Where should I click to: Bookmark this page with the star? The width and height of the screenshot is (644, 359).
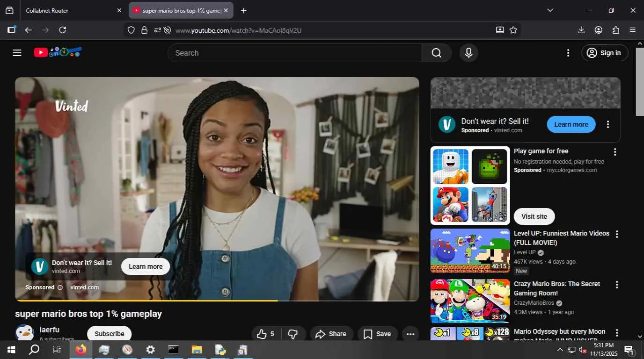tap(513, 30)
